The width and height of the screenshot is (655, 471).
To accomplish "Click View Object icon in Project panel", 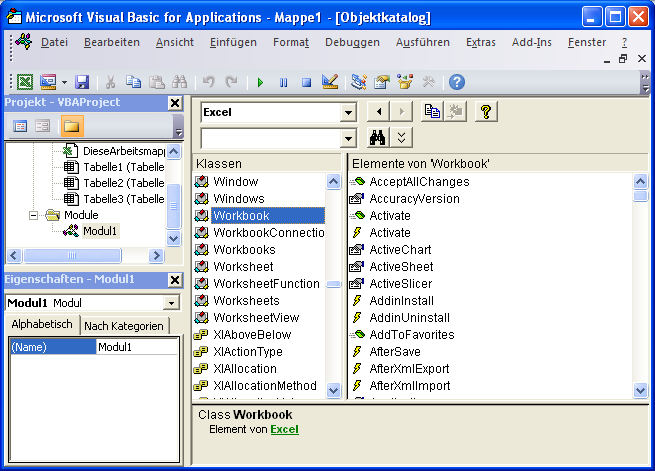I will [43, 126].
